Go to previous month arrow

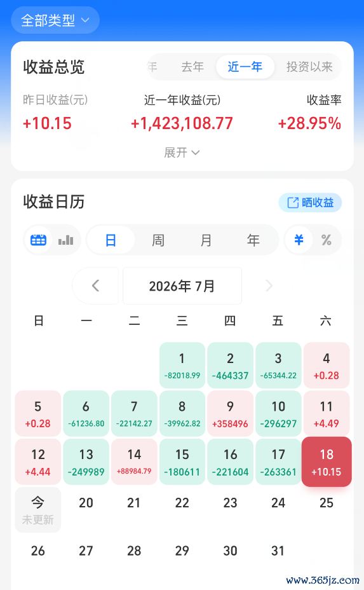click(x=95, y=285)
